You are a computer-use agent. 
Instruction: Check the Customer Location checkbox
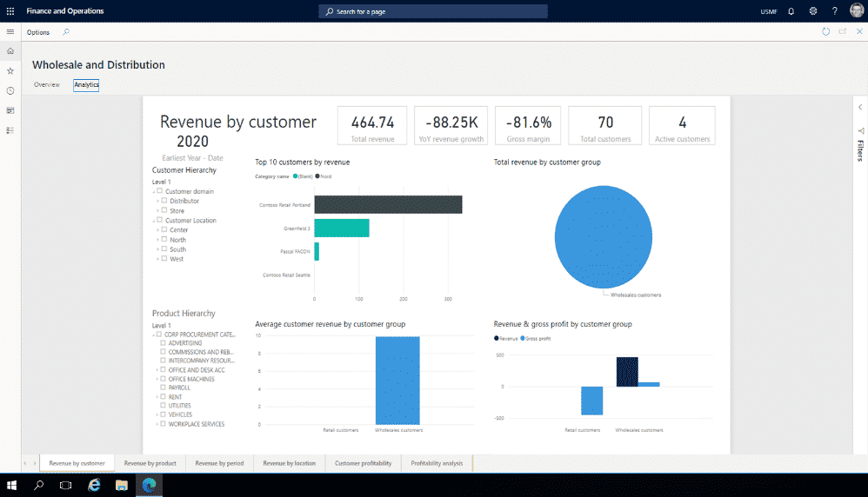pyautogui.click(x=159, y=220)
